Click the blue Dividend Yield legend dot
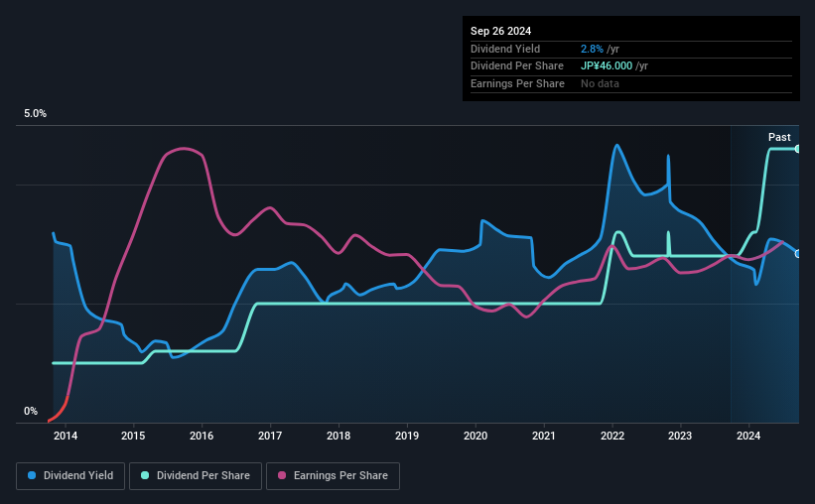815x504 pixels. click(32, 475)
